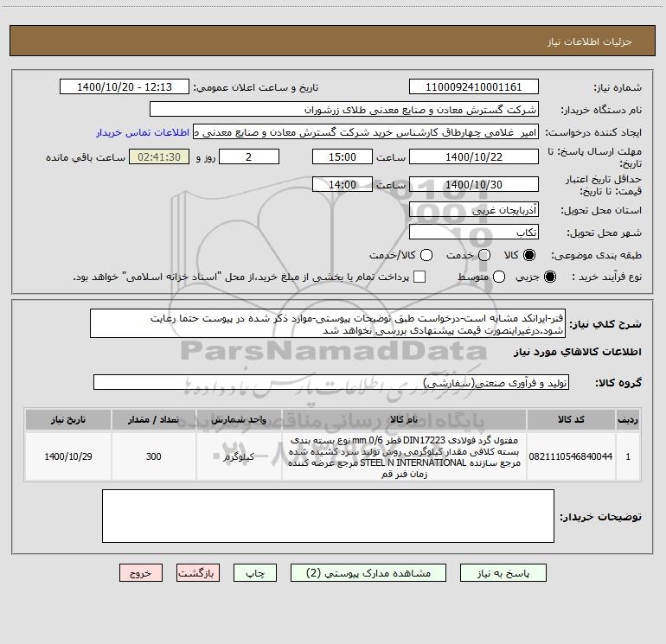This screenshot has height=644, width=666.
Task: Click the شماره نیاز field 1100092410001161
Action: [x=474, y=87]
